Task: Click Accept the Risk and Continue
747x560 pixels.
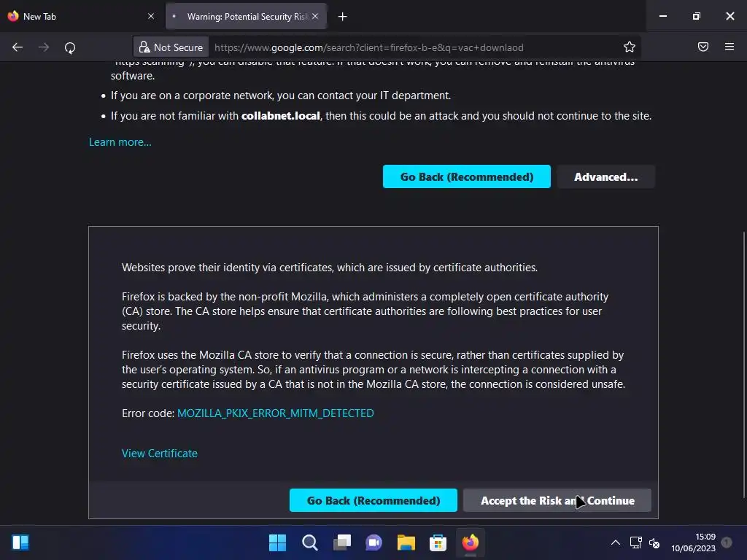Action: click(x=557, y=500)
